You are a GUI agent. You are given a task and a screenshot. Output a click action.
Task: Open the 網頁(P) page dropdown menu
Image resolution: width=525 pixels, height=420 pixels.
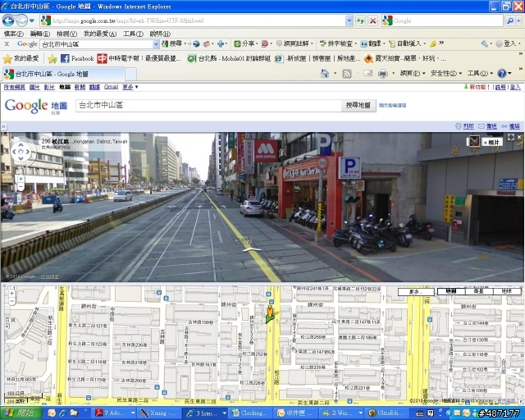[413, 73]
